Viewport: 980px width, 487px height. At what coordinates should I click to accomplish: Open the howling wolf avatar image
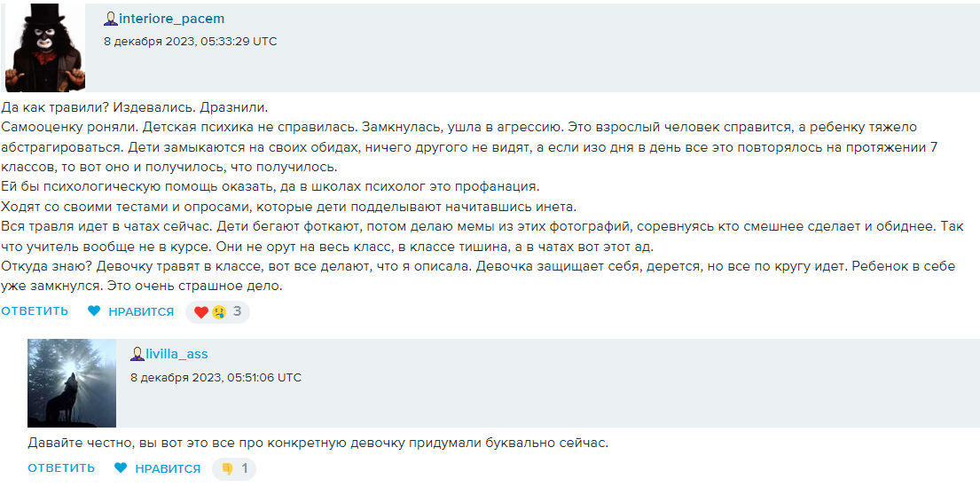[x=72, y=383]
